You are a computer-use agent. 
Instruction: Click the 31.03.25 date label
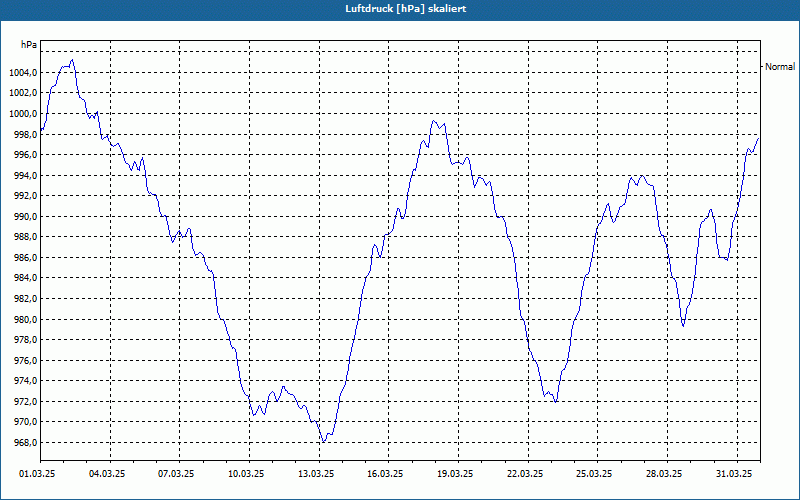pyautogui.click(x=734, y=474)
